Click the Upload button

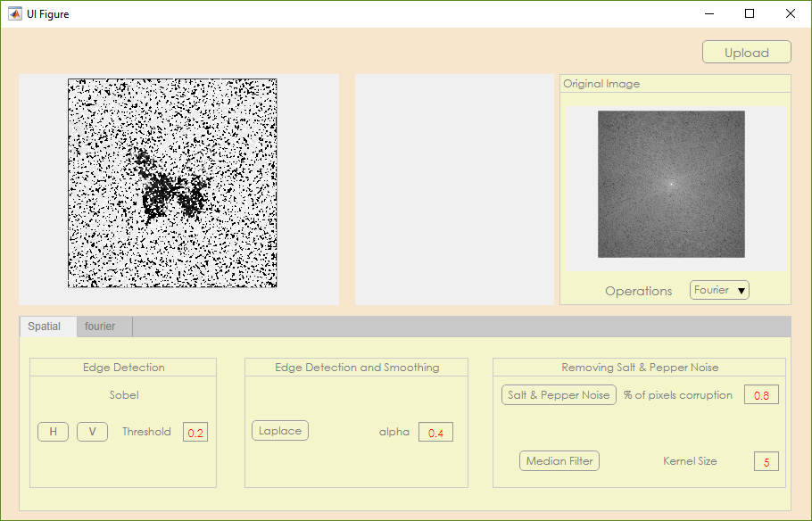point(746,53)
